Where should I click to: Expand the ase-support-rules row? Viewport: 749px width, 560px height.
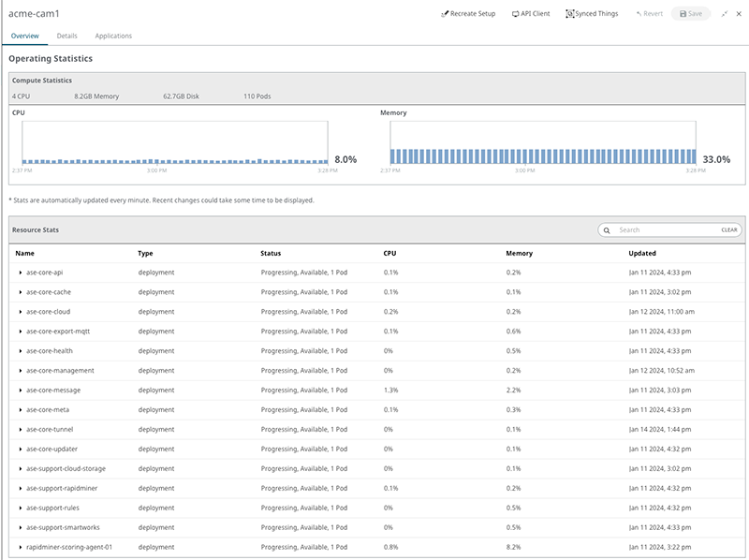pos(20,508)
